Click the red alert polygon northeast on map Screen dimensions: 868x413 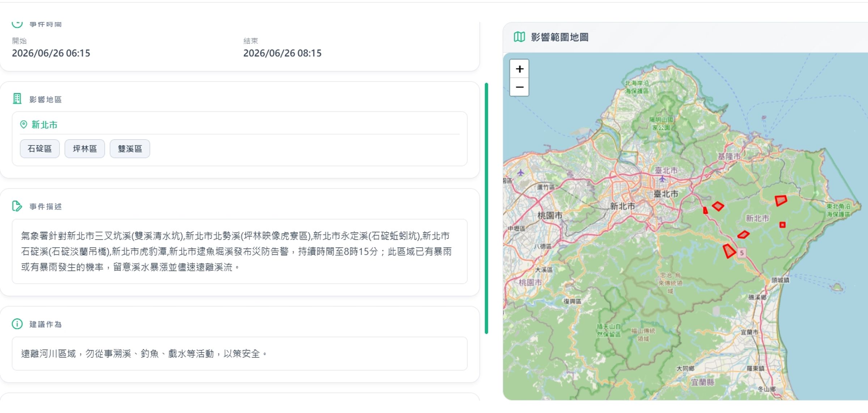click(781, 200)
